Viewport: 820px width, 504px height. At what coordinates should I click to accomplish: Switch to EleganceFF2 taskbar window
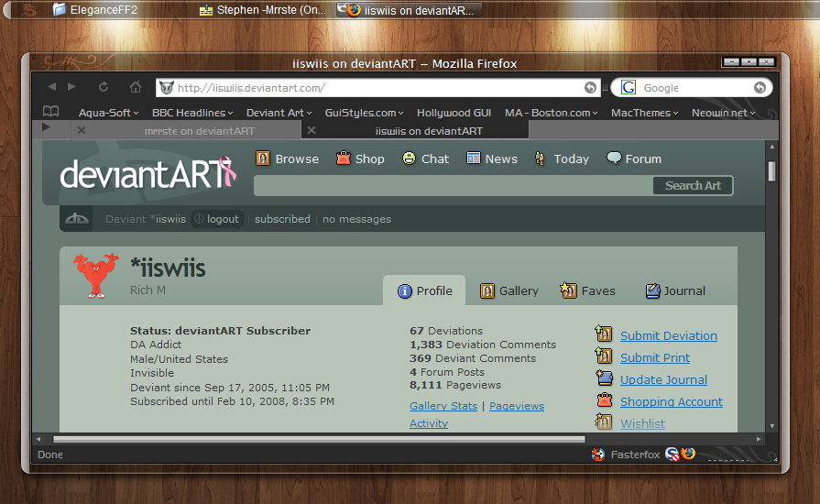(x=95, y=10)
